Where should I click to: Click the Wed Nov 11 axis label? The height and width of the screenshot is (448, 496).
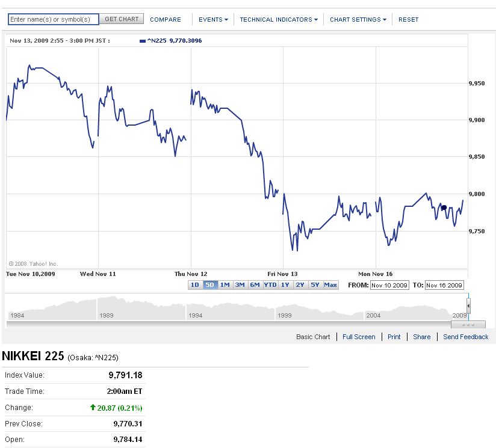[x=98, y=274]
